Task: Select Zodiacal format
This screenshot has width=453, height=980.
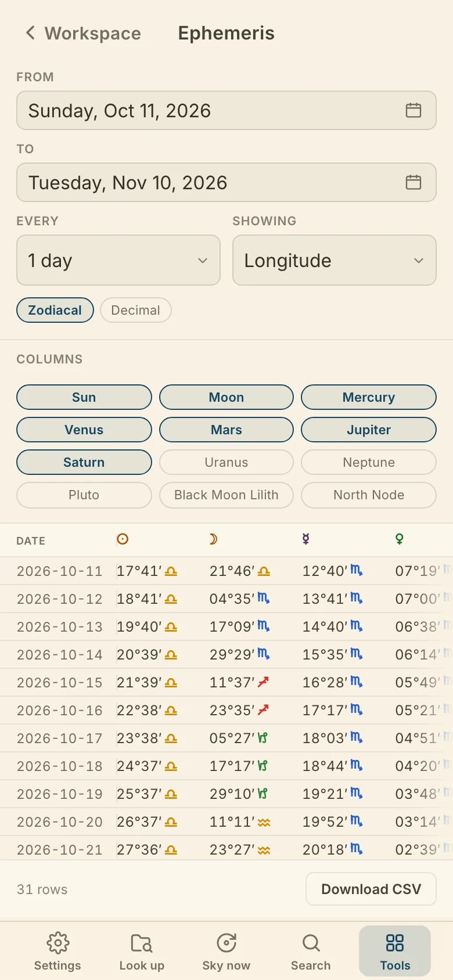Action: coord(55,310)
